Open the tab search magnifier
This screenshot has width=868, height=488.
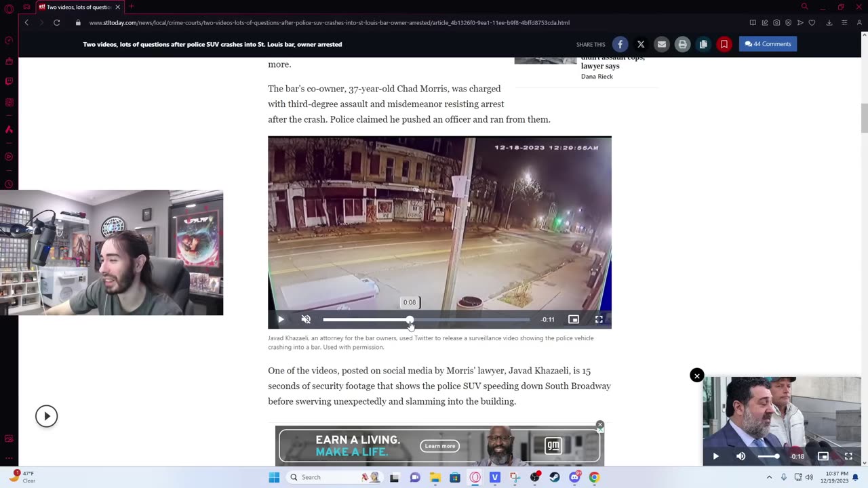[804, 7]
